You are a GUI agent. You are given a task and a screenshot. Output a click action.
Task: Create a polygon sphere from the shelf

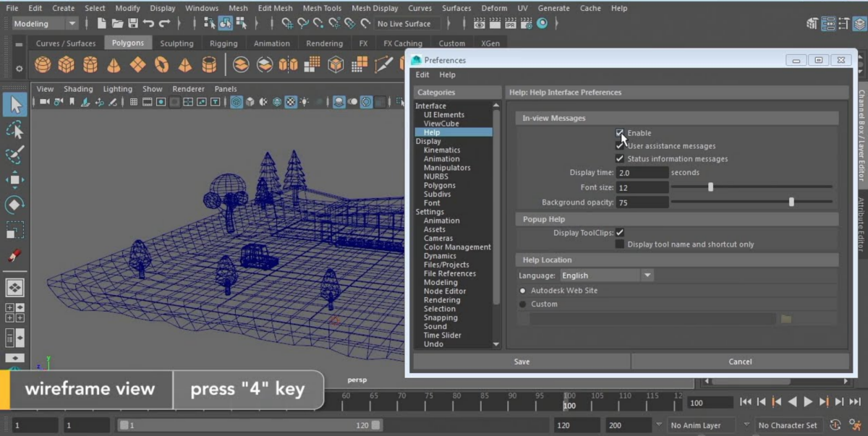(x=43, y=65)
